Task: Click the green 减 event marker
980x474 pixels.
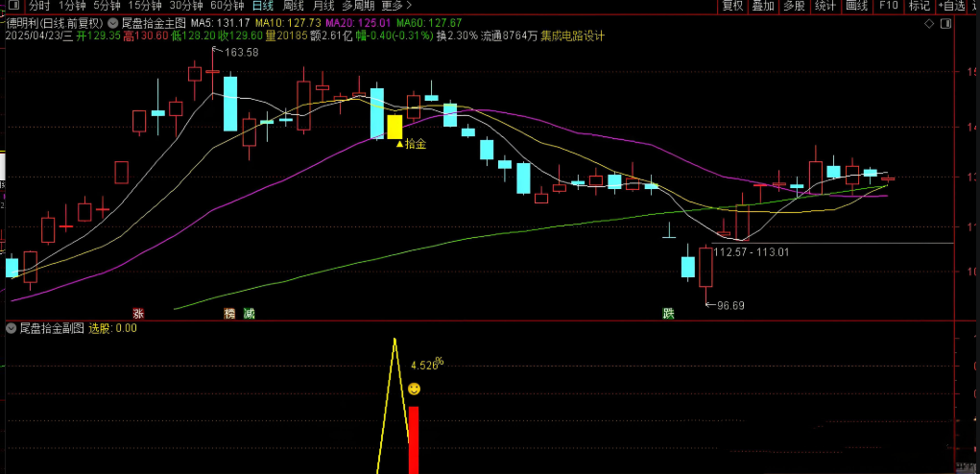Action: pos(249,313)
